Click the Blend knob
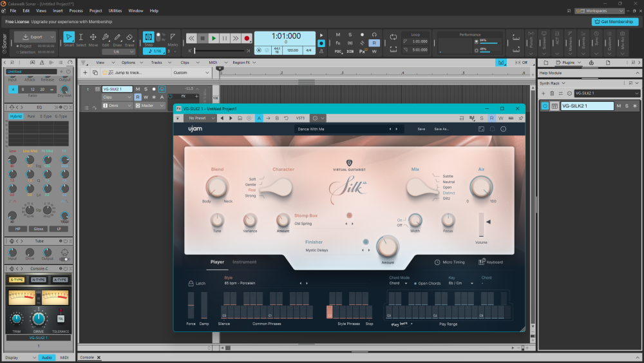644x363 pixels. [x=217, y=187]
